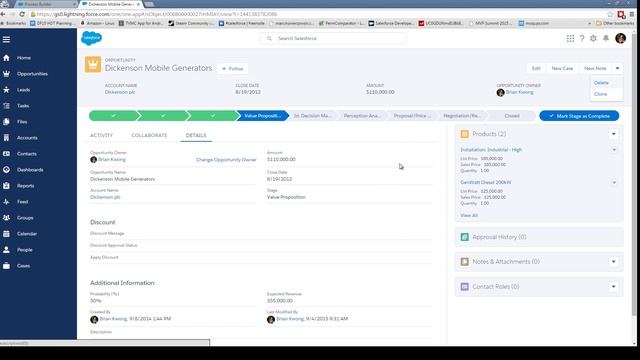Screen dimensions: 640x360
Task: Click the Contact Roles panel icon
Action: (x=464, y=287)
